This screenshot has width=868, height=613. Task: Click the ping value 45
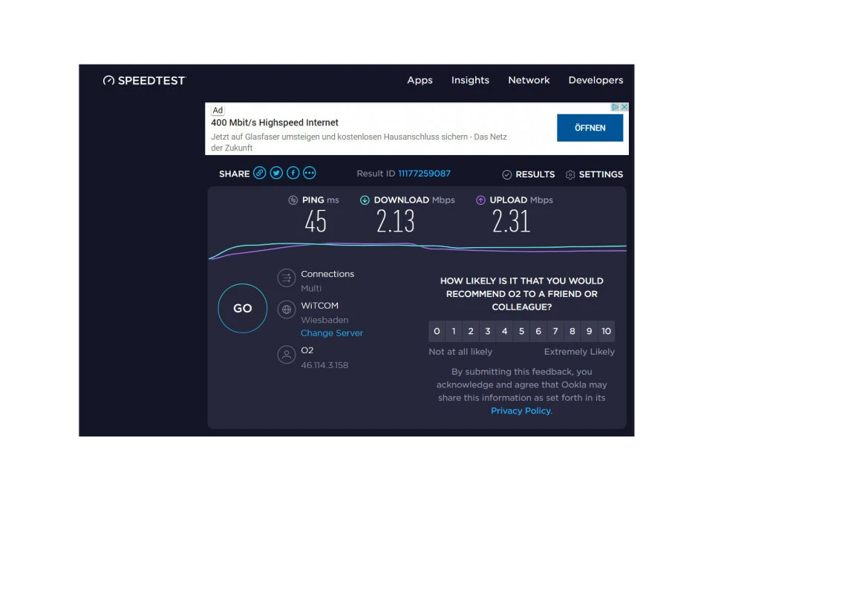pyautogui.click(x=316, y=221)
